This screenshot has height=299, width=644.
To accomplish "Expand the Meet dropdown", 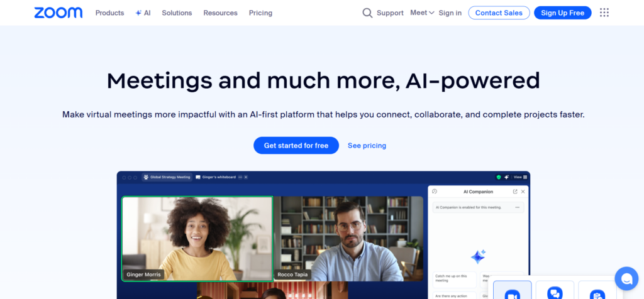I will (x=422, y=13).
